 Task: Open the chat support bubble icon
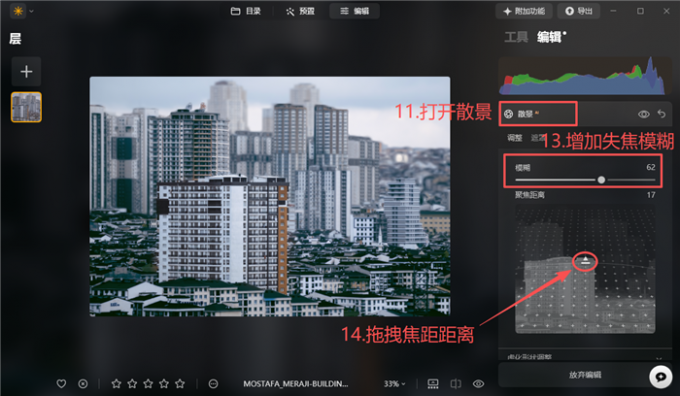point(660,376)
